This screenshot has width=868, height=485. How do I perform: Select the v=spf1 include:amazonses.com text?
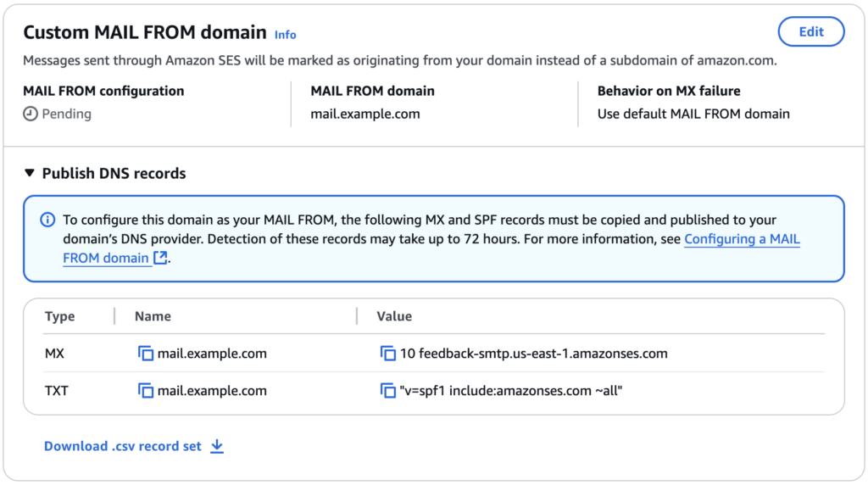point(511,391)
